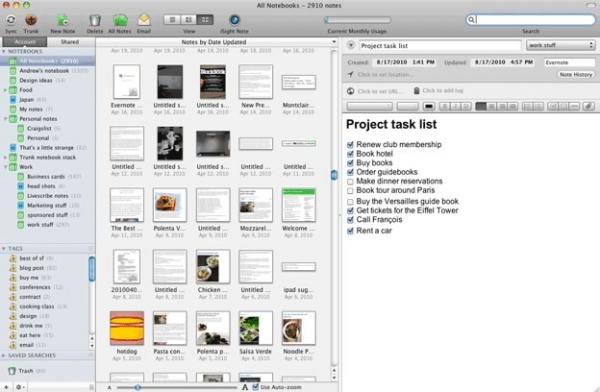
Task: Switch to the Account tab
Action: [25, 42]
